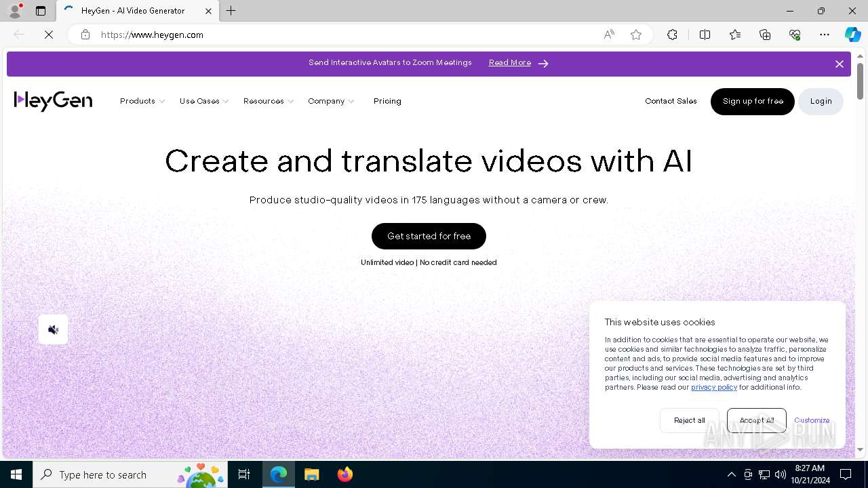868x488 pixels.
Task: Open the browser profile menu
Action: pos(14,11)
